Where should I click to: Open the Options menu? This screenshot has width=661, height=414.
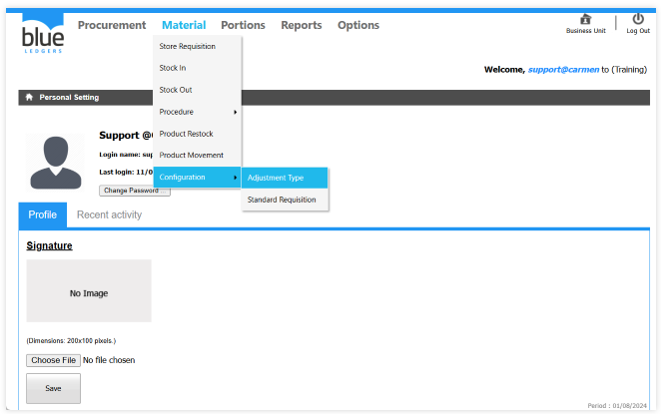click(358, 25)
